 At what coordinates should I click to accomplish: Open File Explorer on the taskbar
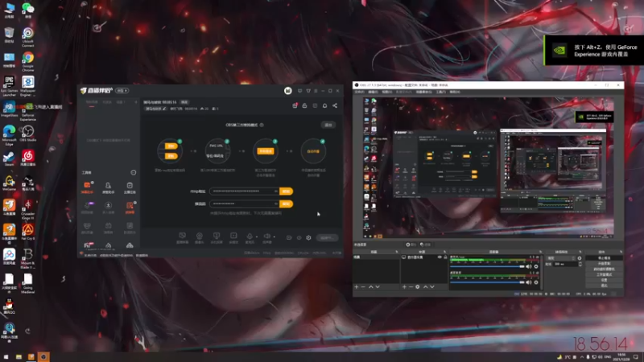click(x=19, y=357)
